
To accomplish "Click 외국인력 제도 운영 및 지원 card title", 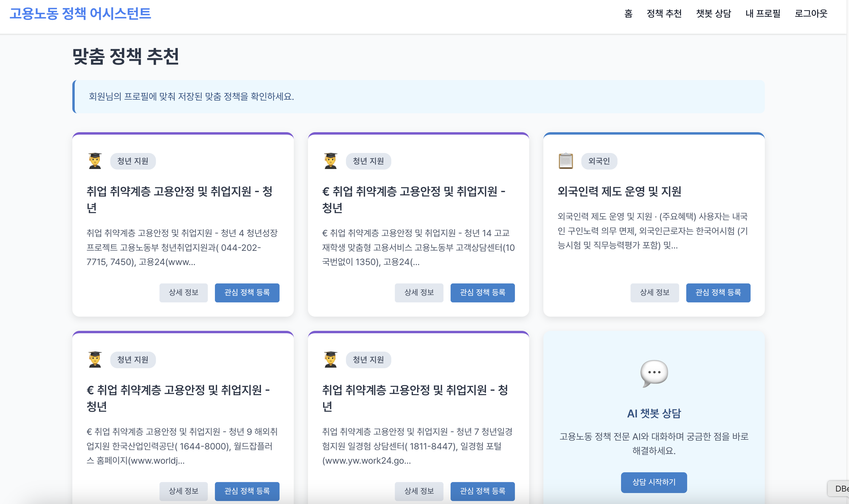I will click(619, 191).
